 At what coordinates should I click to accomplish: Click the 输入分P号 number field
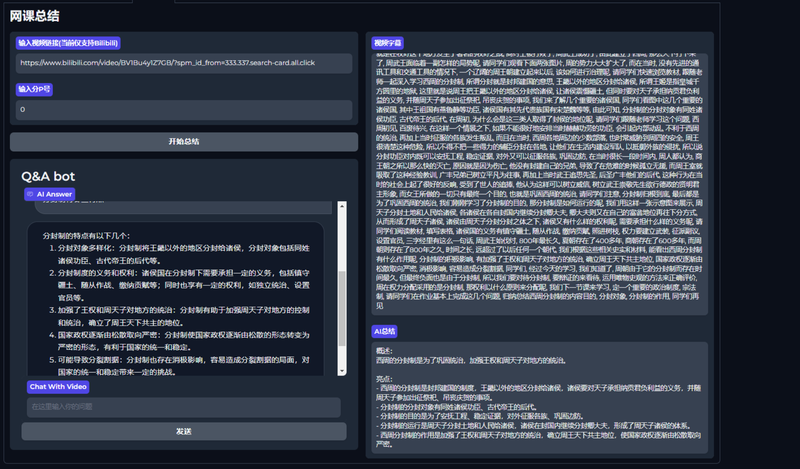pos(184,110)
